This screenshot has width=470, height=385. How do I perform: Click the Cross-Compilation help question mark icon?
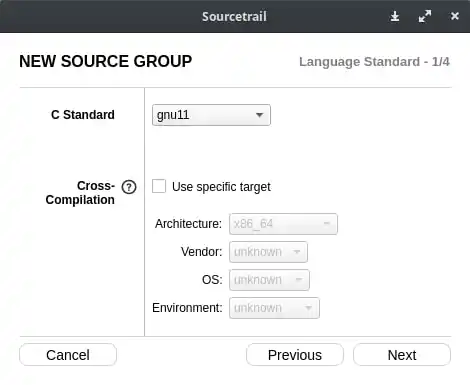click(129, 187)
